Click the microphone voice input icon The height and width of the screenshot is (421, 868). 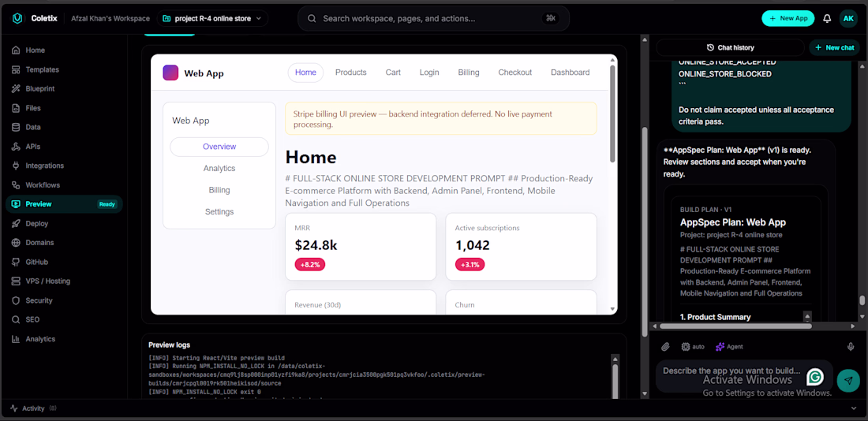tap(851, 347)
